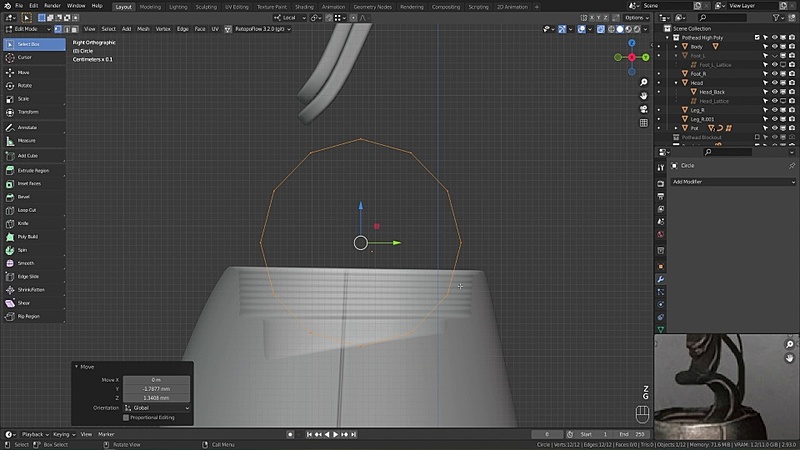Toggle X-ray display button

(601, 29)
